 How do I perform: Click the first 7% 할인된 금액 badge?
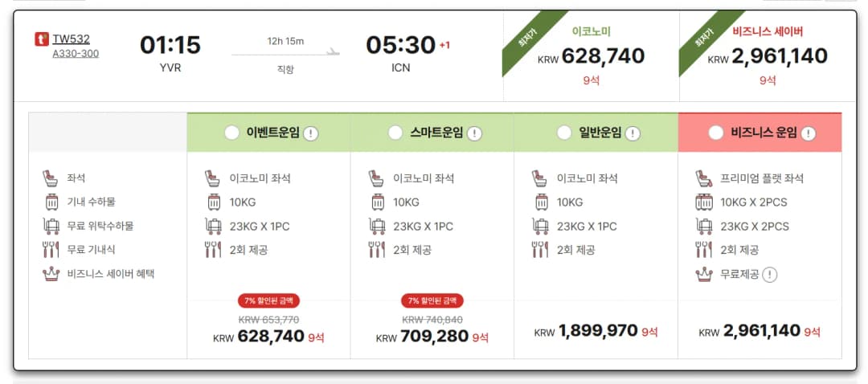coord(268,301)
